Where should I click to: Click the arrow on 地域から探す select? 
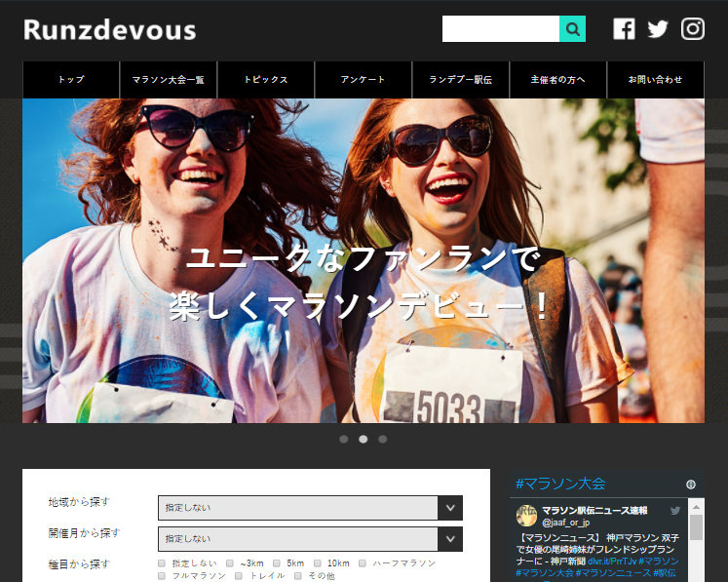pyautogui.click(x=450, y=508)
